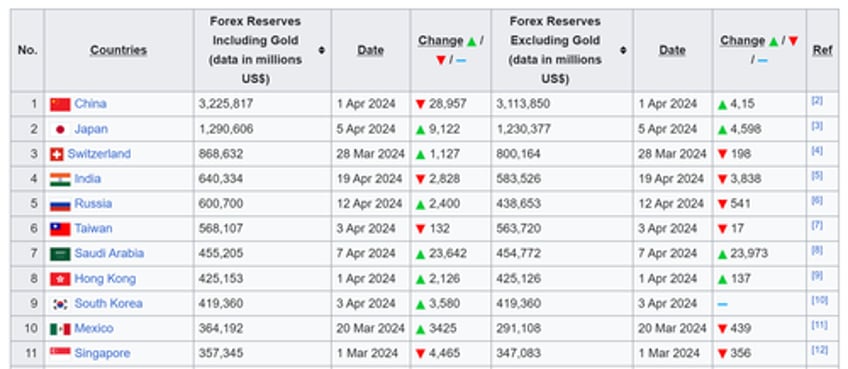This screenshot has height=369, width=848.
Task: Select China's reserves value 3,225,817
Action: click(x=226, y=104)
